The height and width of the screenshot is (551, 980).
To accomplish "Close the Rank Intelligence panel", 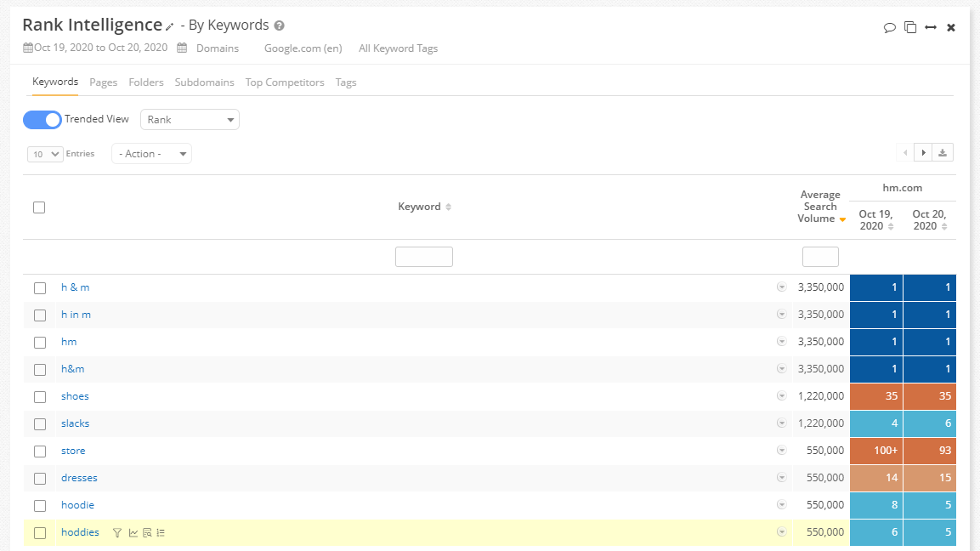I will (x=951, y=27).
